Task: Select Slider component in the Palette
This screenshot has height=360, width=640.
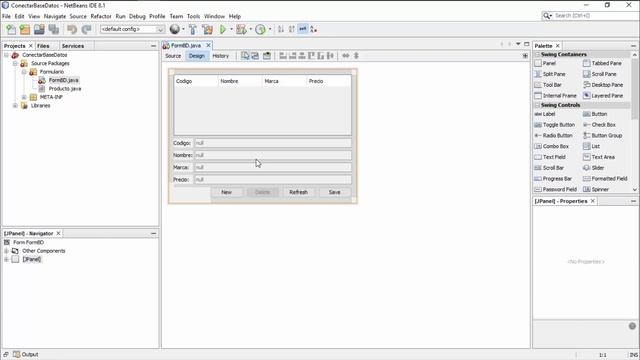Action: 593,168
